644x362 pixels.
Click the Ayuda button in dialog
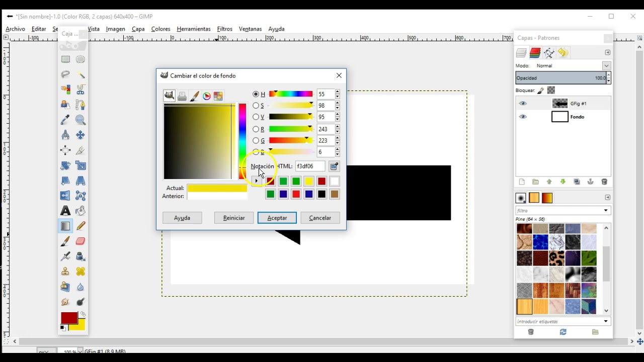click(x=182, y=218)
